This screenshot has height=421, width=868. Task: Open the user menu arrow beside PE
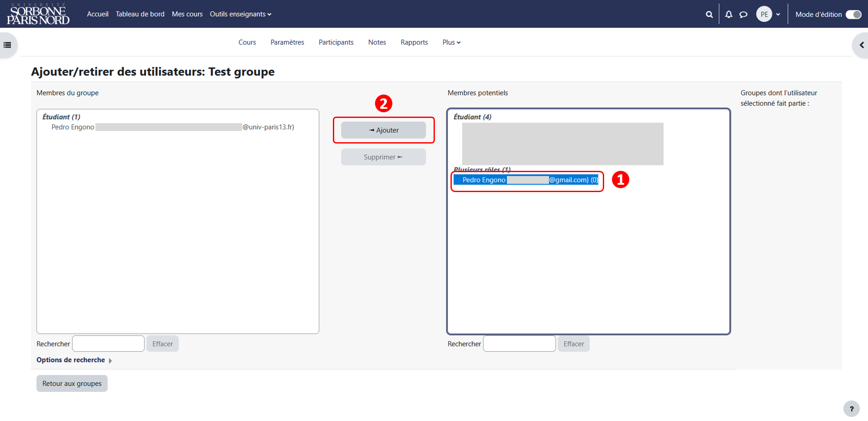point(778,14)
